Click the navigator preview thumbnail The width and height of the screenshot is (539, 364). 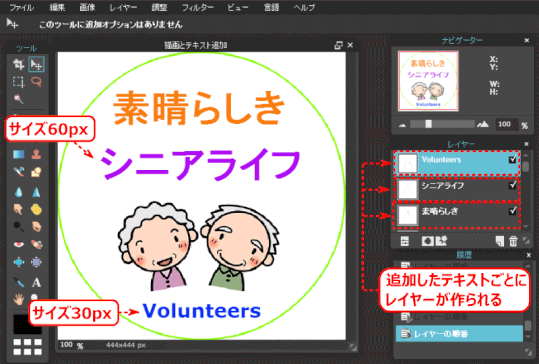(x=428, y=81)
